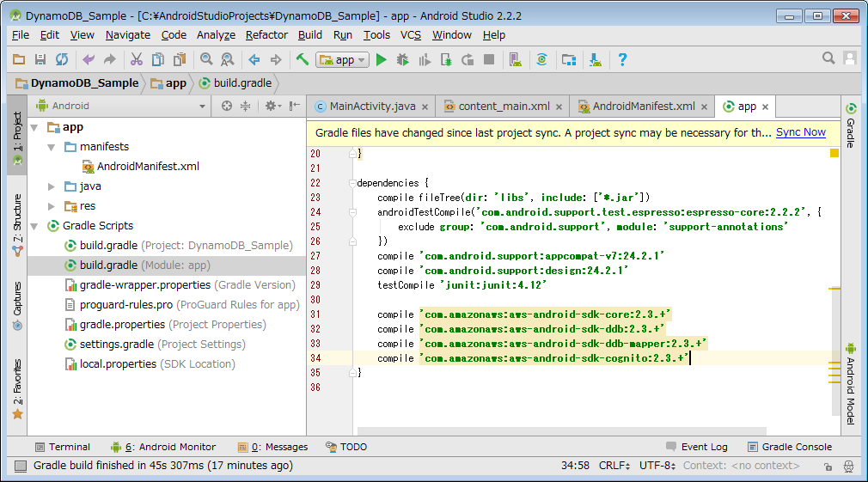Click UTF-8 encoding in status bar
Image resolution: width=868 pixels, height=482 pixels.
pyautogui.click(x=657, y=466)
